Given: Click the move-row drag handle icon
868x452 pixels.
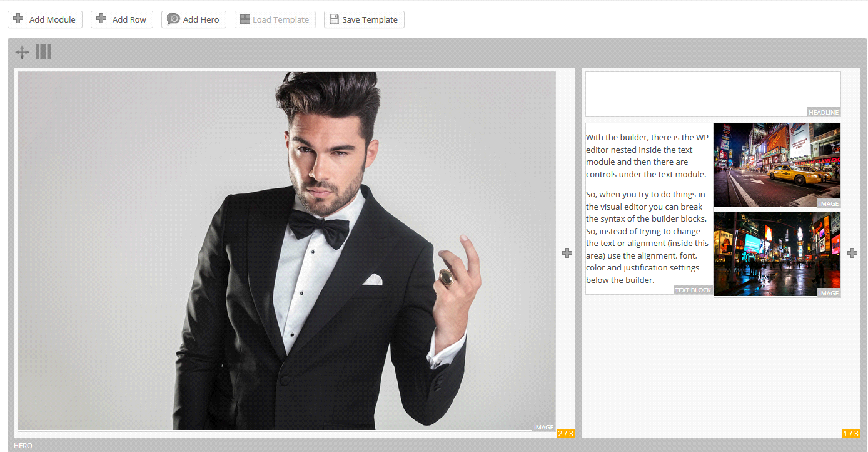Looking at the screenshot, I should (x=22, y=52).
